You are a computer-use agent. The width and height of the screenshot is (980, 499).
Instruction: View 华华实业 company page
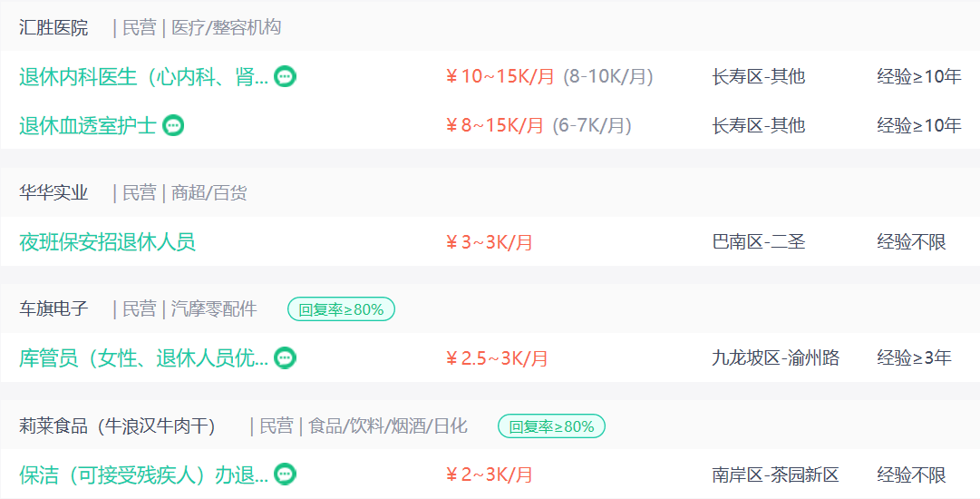point(53,193)
